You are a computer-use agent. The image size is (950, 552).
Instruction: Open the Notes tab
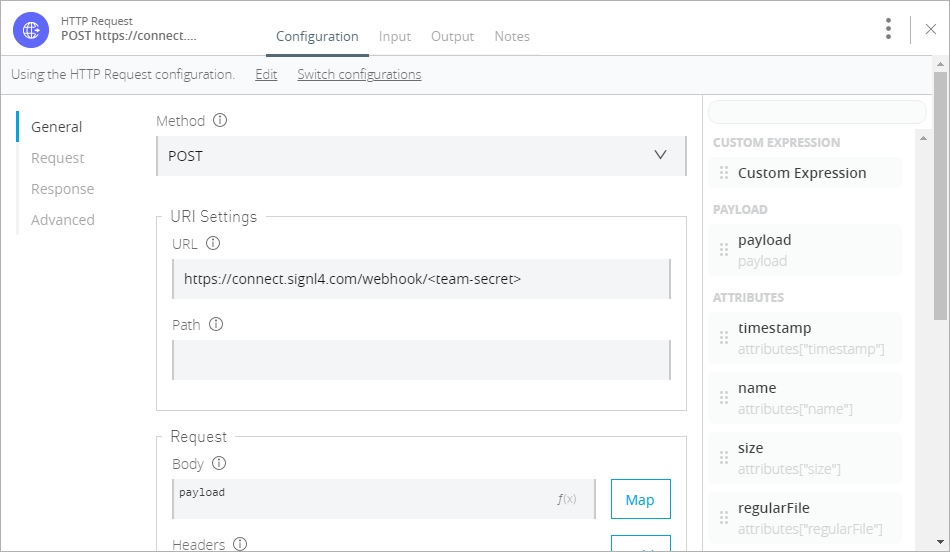512,36
